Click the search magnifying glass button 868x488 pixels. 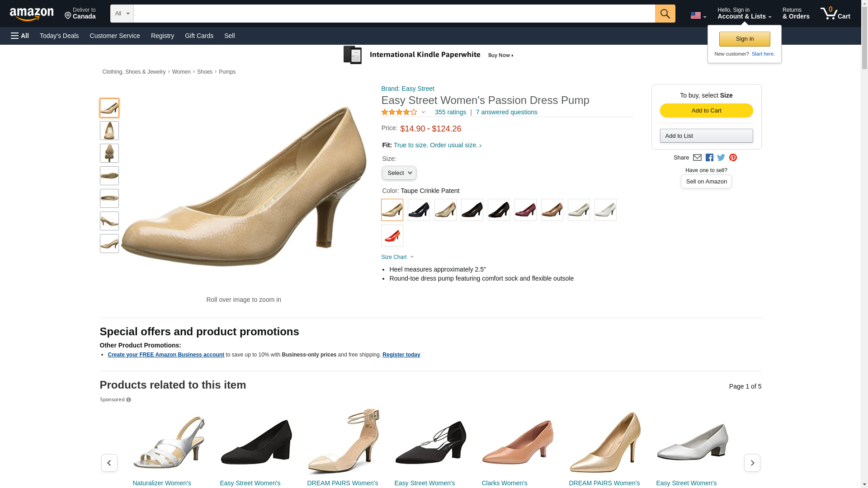[x=665, y=14]
